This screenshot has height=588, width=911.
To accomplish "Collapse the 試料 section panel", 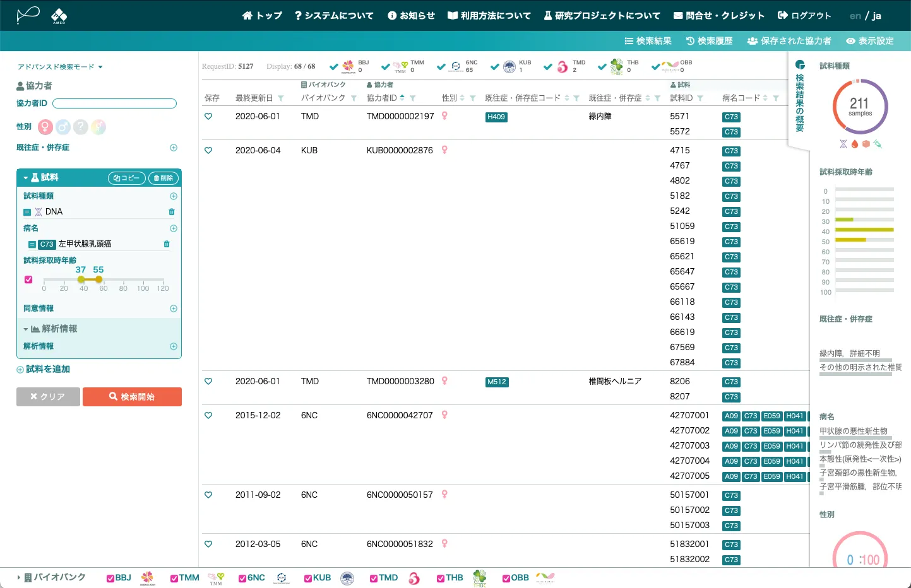I will tap(40, 178).
